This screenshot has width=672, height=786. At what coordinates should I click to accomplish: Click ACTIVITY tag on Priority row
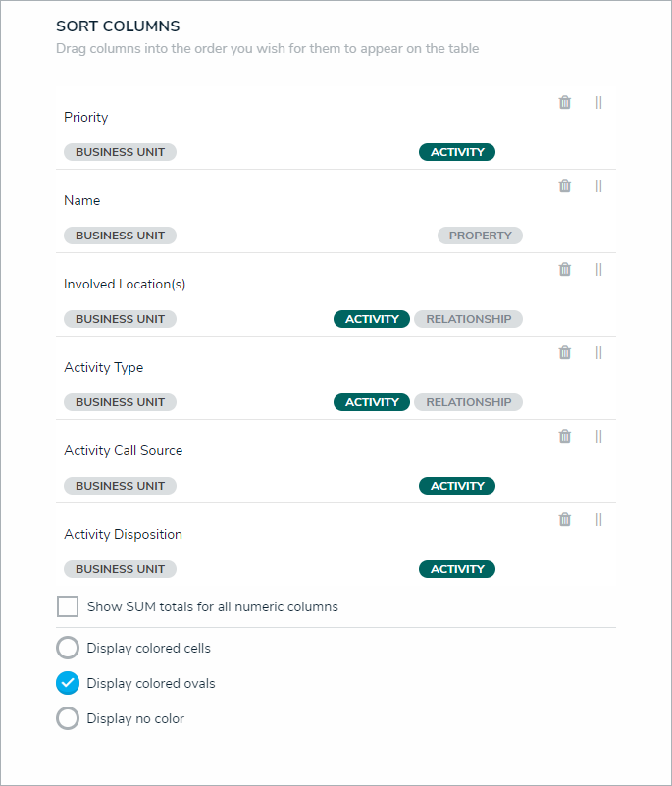click(457, 152)
